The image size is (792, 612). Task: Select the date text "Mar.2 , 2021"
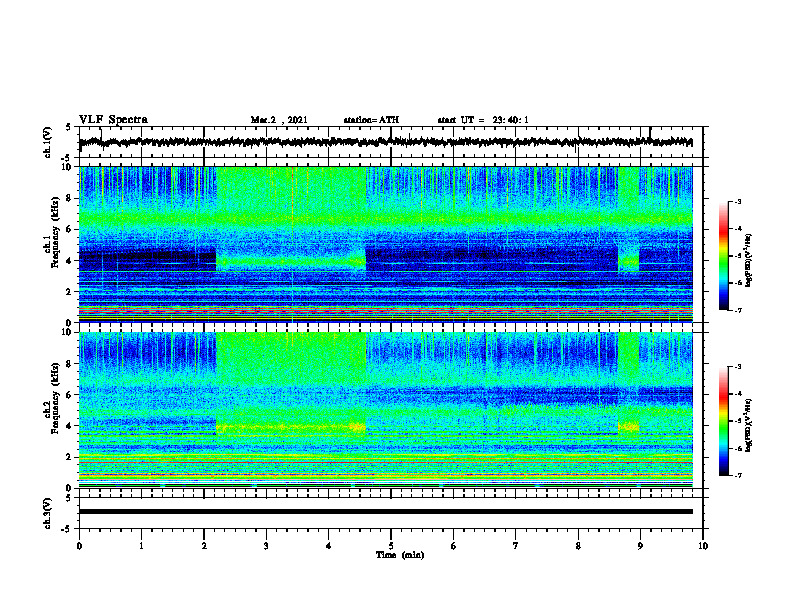pyautogui.click(x=279, y=120)
